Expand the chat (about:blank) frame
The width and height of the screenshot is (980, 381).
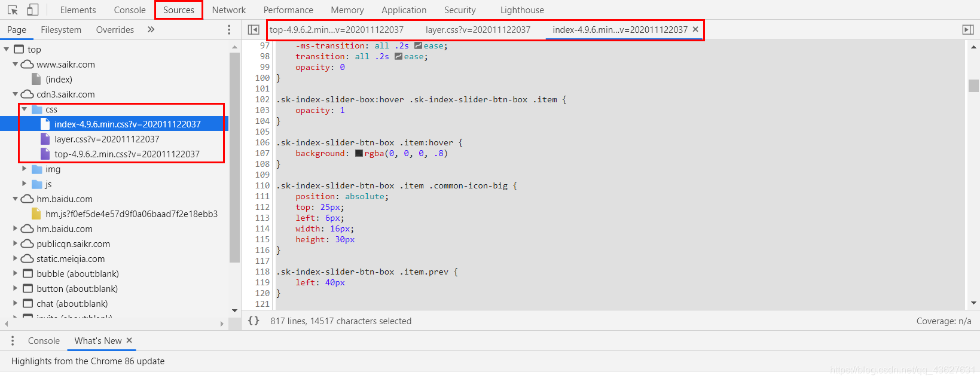(x=16, y=303)
